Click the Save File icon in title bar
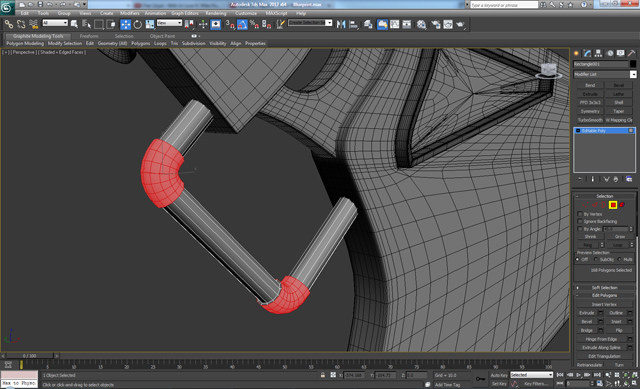 point(40,4)
